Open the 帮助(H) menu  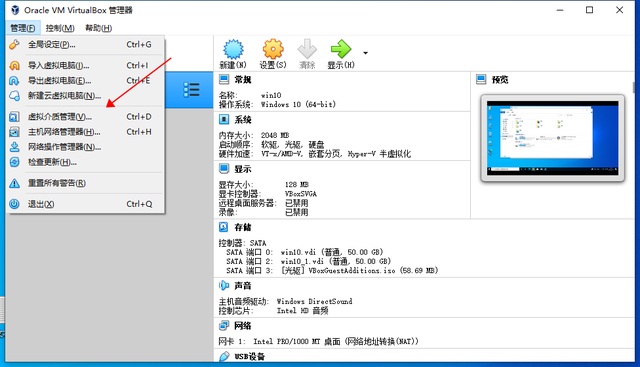(98, 28)
